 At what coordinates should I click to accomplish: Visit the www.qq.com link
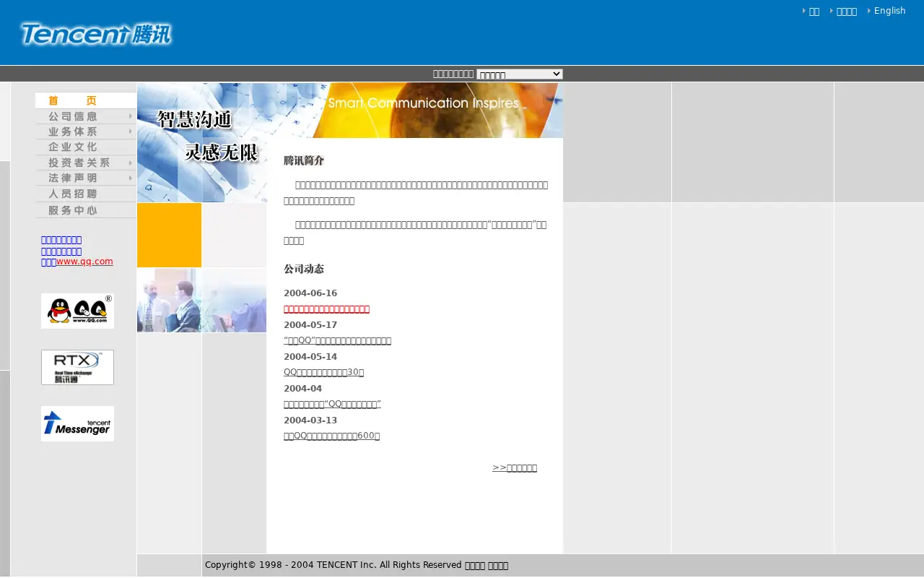(84, 262)
